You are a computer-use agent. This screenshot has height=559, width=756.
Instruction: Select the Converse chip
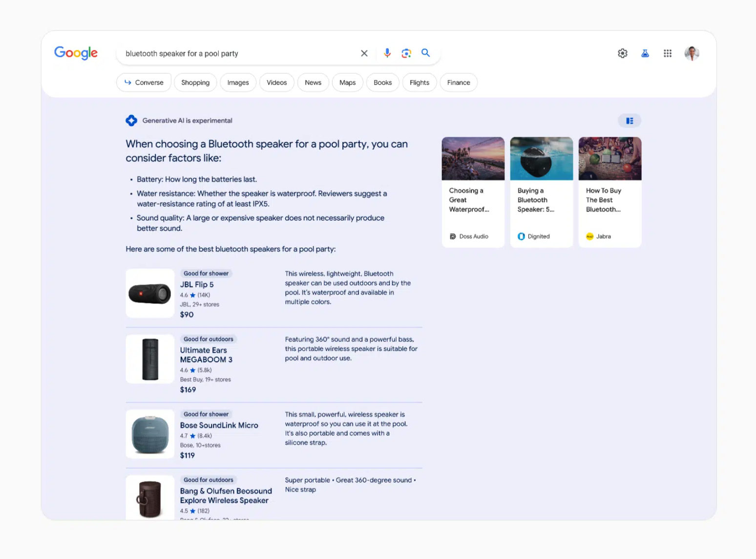click(x=144, y=83)
